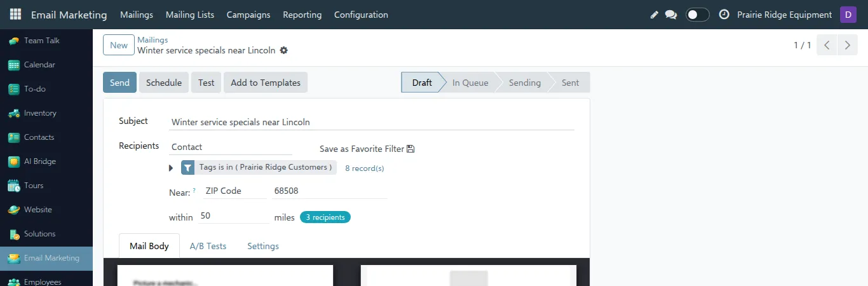868x286 pixels.
Task: Open To-do icon in sidebar
Action: click(x=13, y=89)
